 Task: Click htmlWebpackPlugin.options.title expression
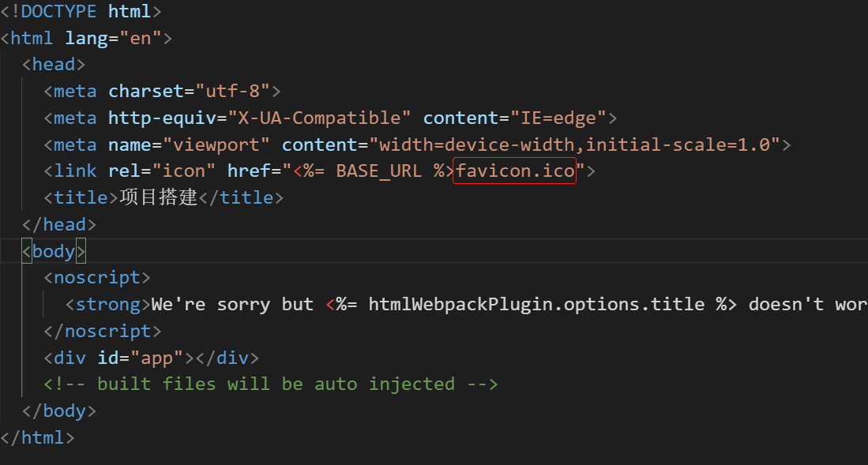(x=536, y=305)
